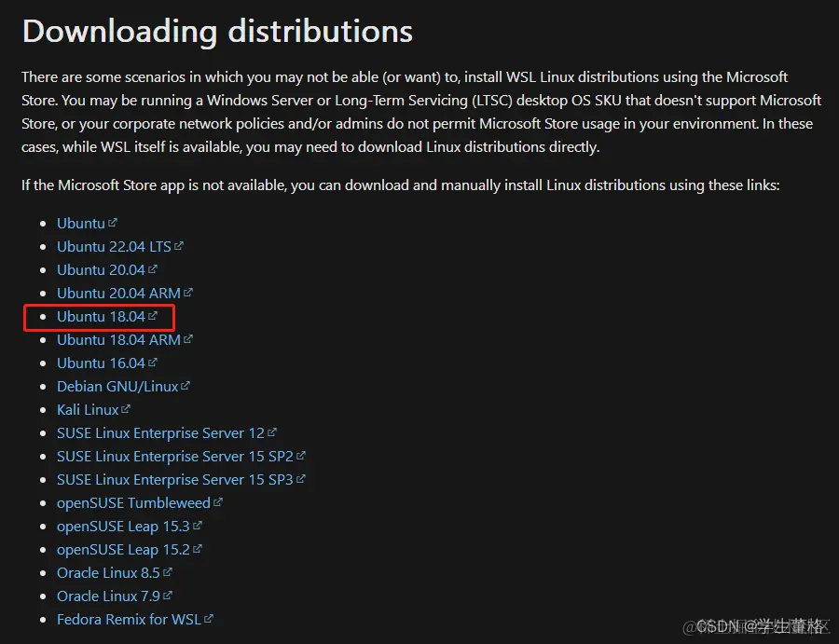Click external-link icon beside Debian GNU/Linux
This screenshot has width=839, height=644.
click(186, 385)
